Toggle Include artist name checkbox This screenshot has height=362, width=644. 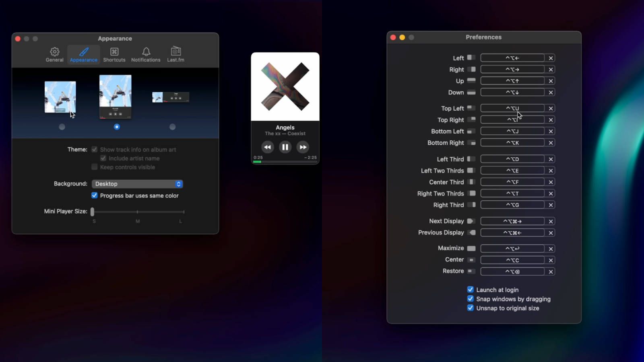[x=103, y=158]
